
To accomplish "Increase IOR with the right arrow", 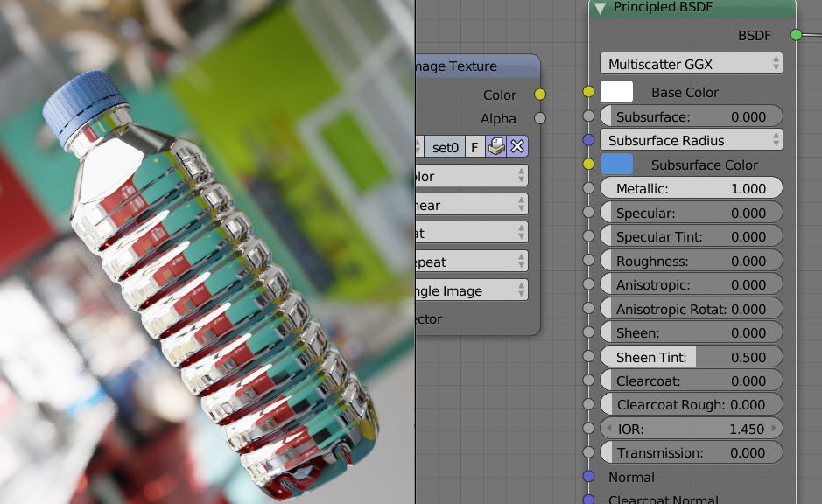I will [x=775, y=429].
